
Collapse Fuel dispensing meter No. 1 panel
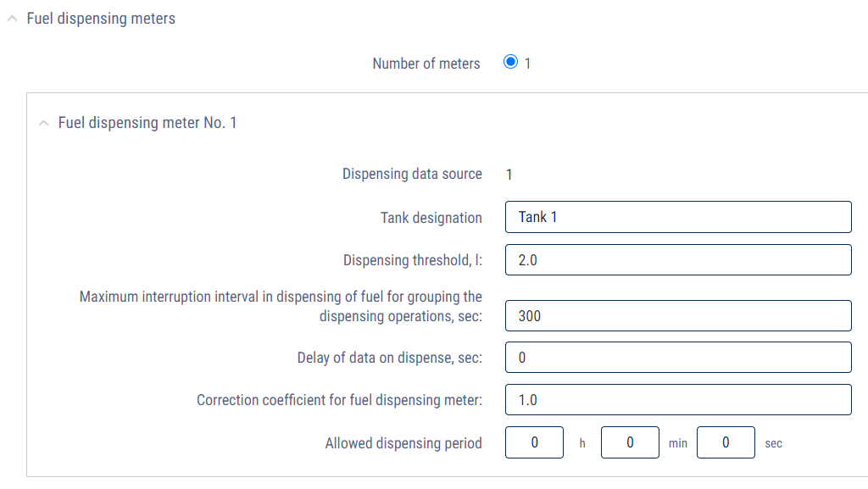click(44, 123)
